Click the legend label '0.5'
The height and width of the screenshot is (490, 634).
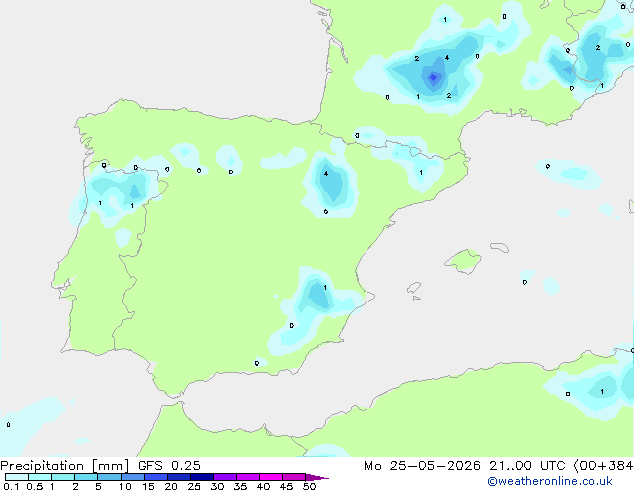click(34, 486)
